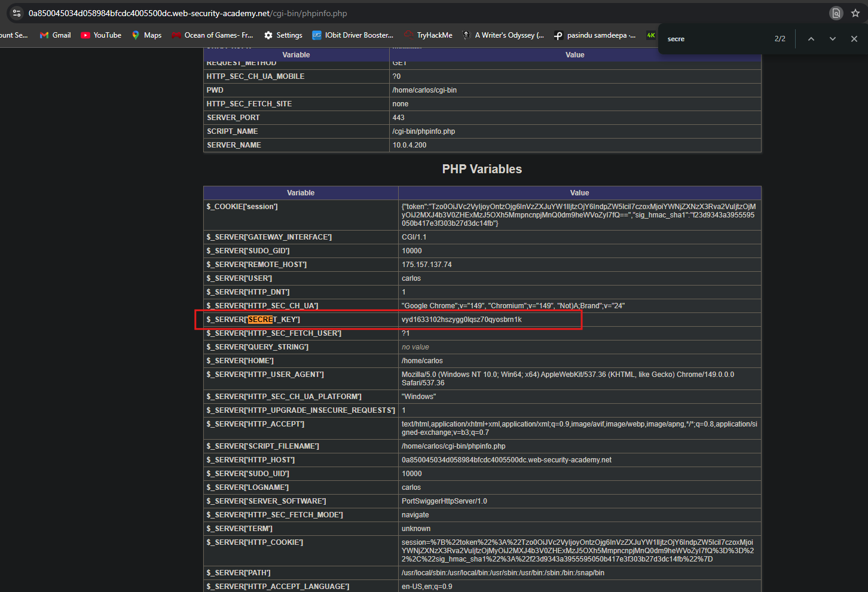Click the $_SERVER['SECRET_KEY'] cell

(301, 320)
